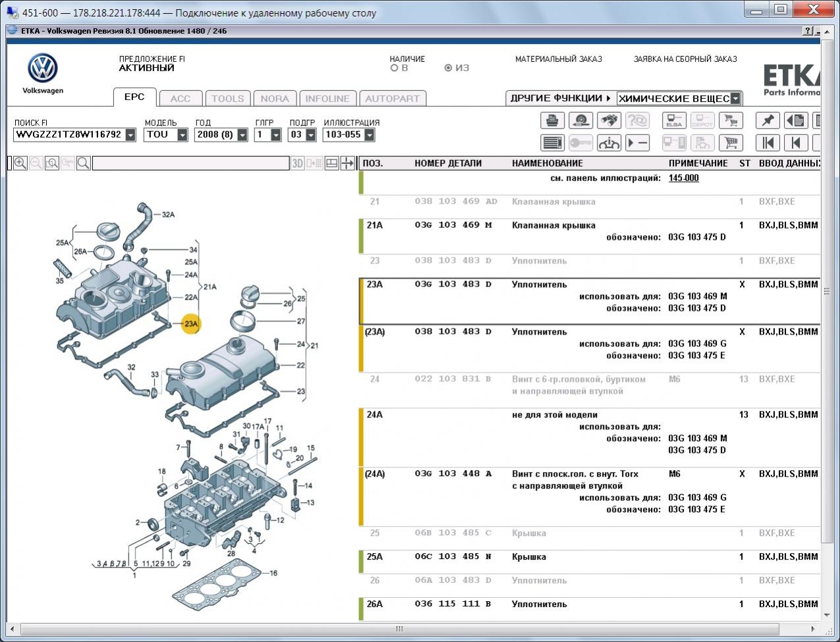Click the greyed key icon

[x=581, y=142]
